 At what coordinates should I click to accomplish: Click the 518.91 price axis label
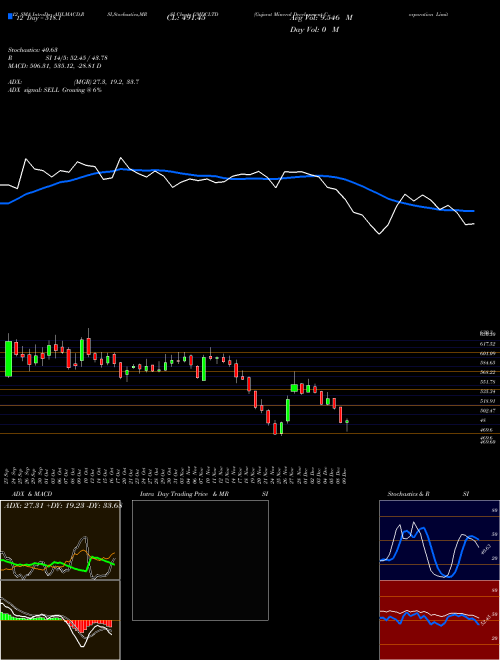click(487, 401)
